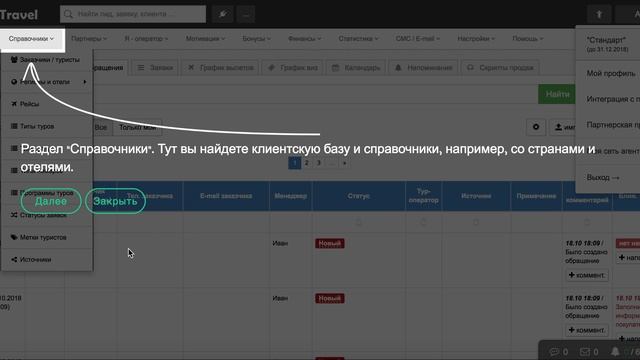The width and height of the screenshot is (640, 360).
Task: Open the Финансы menu
Action: click(304, 39)
